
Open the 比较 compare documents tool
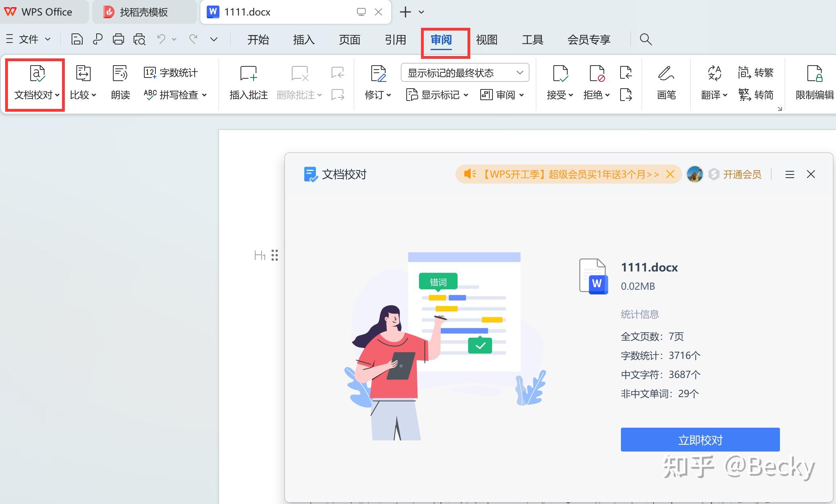click(83, 83)
